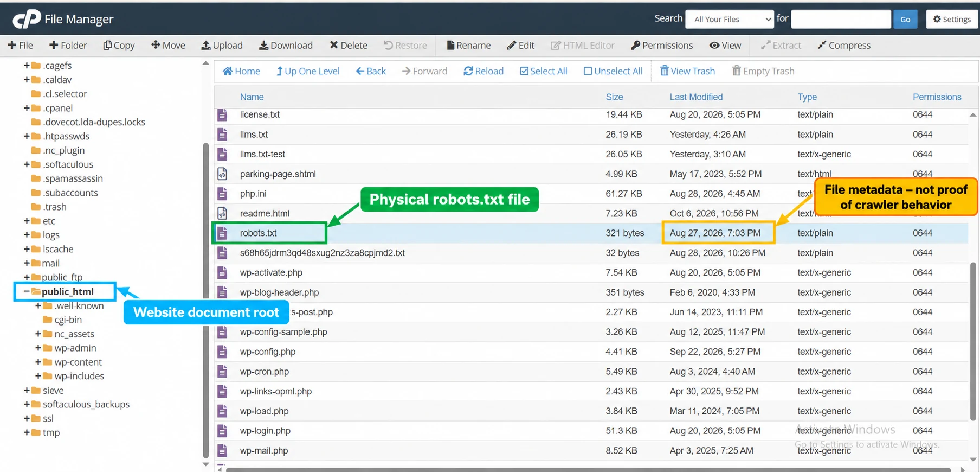Sort files by Size column
980x472 pixels.
click(614, 97)
